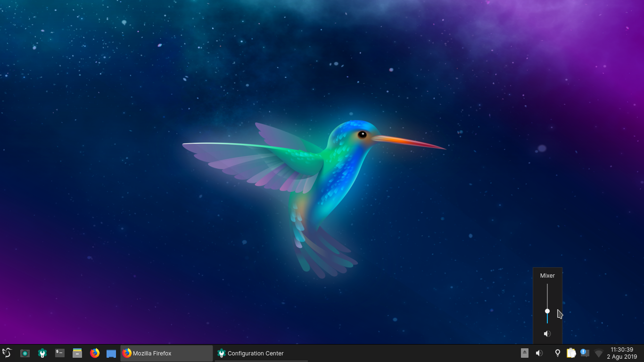
Task: Switch to the Mozilla Firefox window
Action: [167, 353]
